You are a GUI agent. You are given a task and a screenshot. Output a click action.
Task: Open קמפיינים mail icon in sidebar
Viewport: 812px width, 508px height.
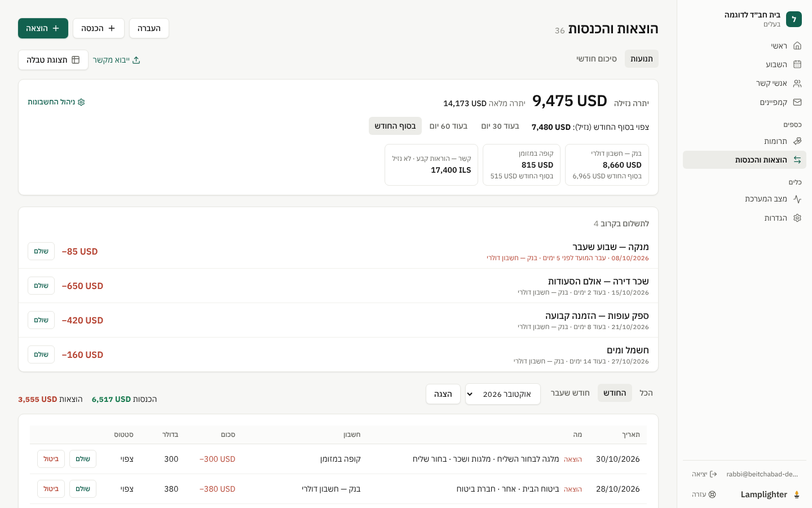pyautogui.click(x=797, y=102)
